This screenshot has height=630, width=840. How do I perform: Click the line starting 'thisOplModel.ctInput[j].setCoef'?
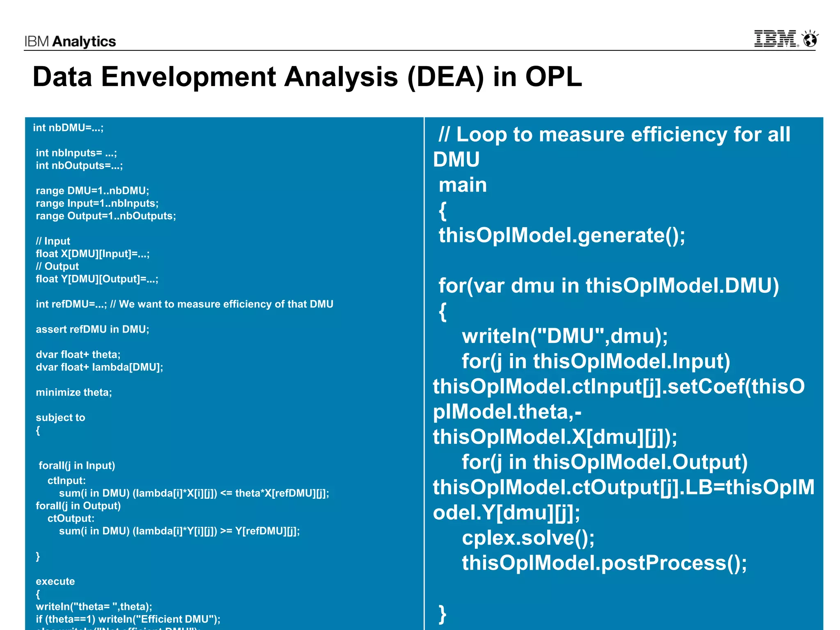[619, 387]
